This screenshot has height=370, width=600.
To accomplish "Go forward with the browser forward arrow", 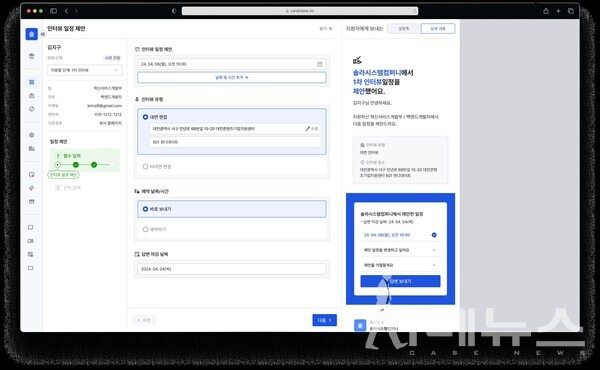I will click(76, 11).
